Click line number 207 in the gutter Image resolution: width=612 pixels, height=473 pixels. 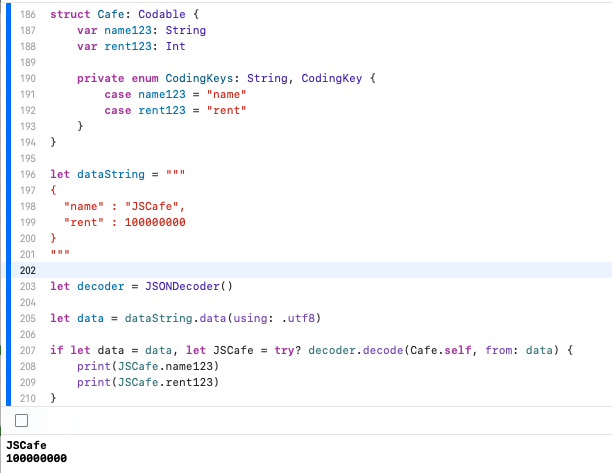pyautogui.click(x=28, y=350)
